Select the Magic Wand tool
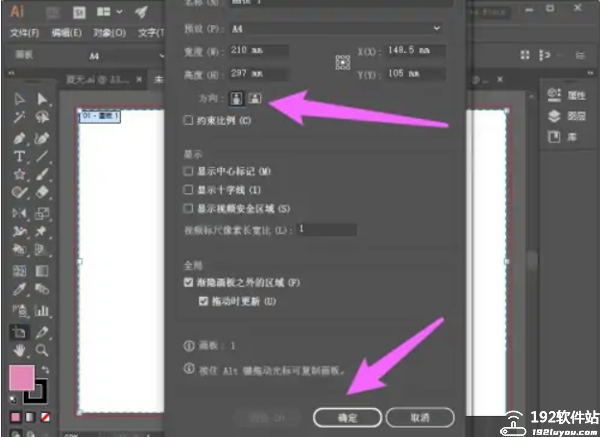 tap(19, 117)
